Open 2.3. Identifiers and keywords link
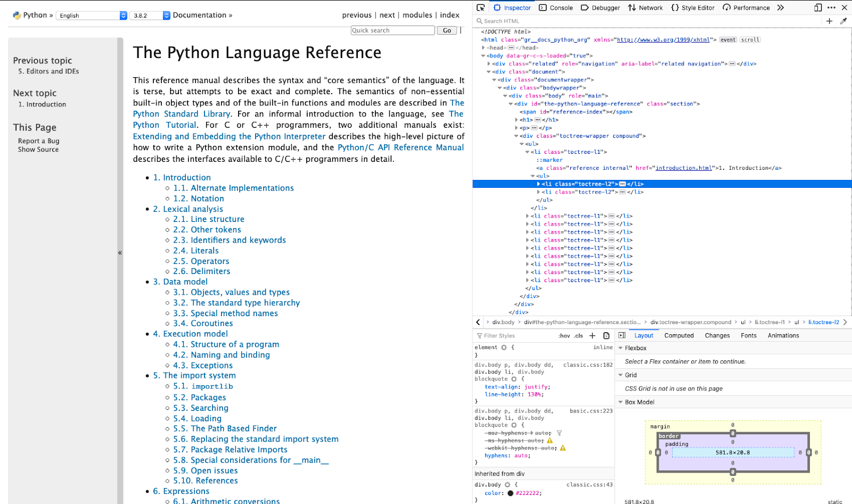 tap(230, 240)
